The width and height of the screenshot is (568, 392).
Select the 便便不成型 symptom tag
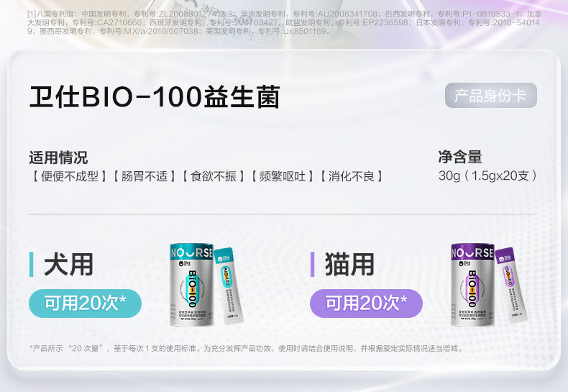(x=69, y=176)
